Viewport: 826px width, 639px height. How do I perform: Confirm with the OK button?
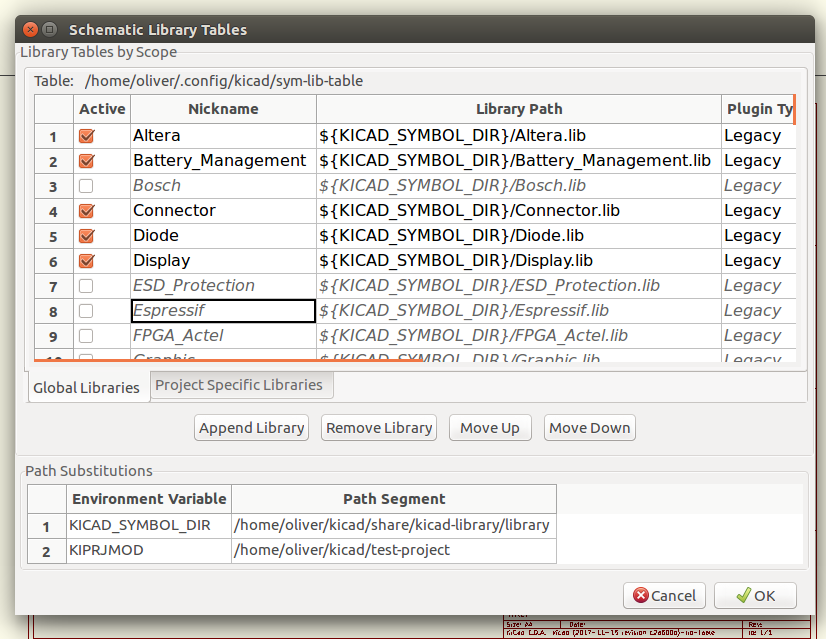click(755, 595)
